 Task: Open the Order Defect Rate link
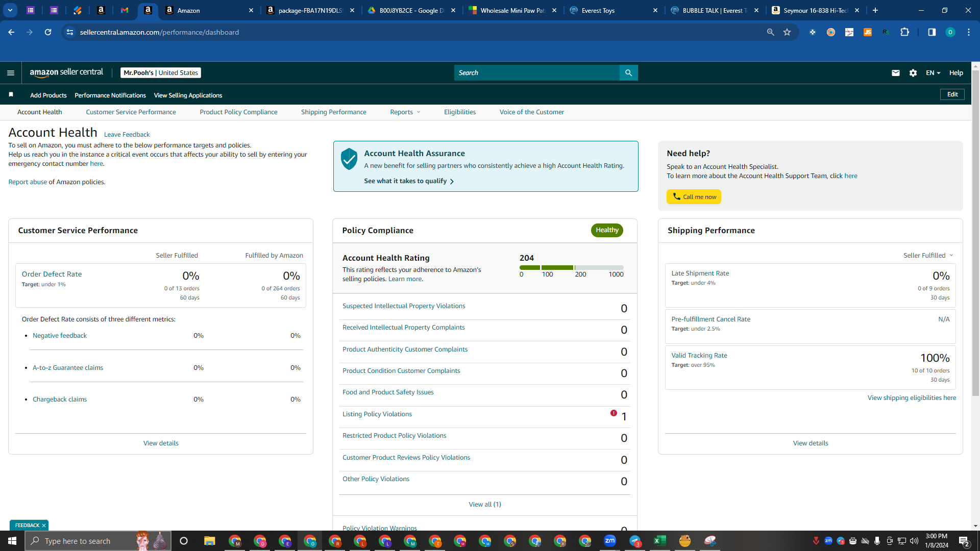[x=52, y=274]
